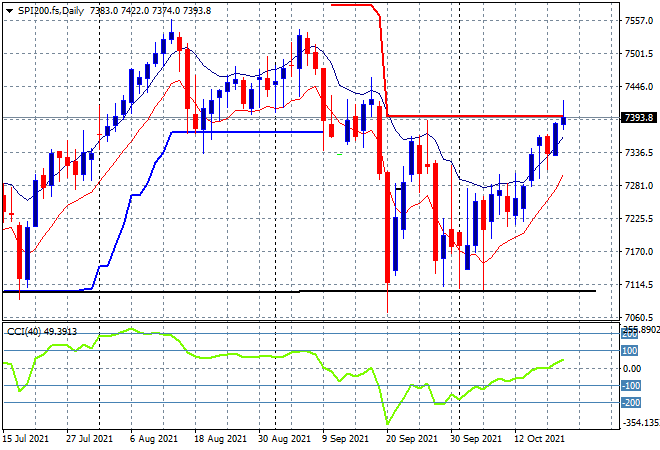Viewport: 660px width, 450px height.
Task: Click the CCI 0.00 level label
Action: tap(632, 369)
